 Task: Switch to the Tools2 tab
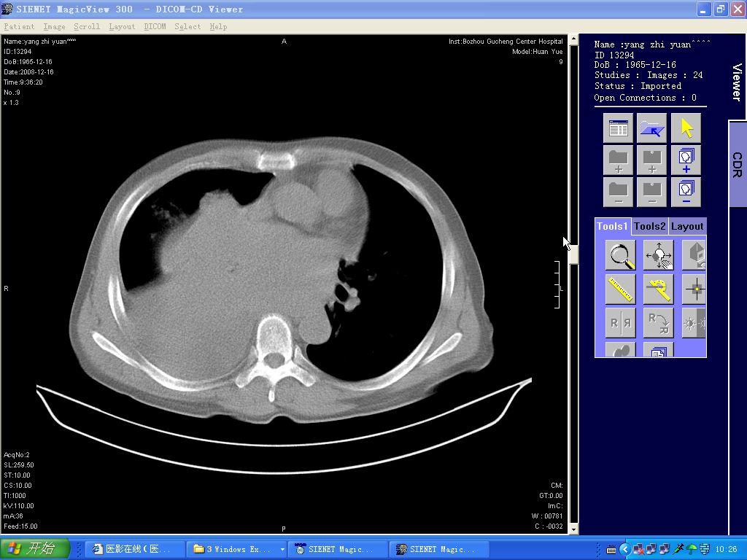[649, 226]
